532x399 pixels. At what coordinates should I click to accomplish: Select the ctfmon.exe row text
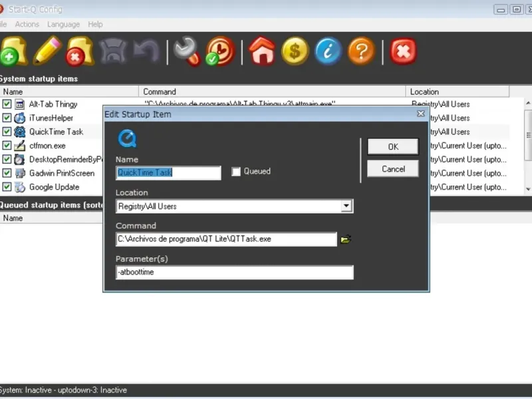coord(47,146)
